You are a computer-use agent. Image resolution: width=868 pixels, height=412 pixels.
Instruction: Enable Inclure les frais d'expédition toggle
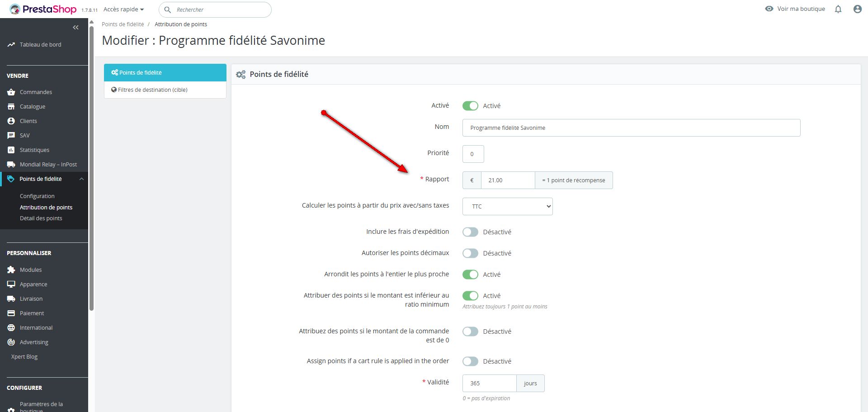pos(470,232)
